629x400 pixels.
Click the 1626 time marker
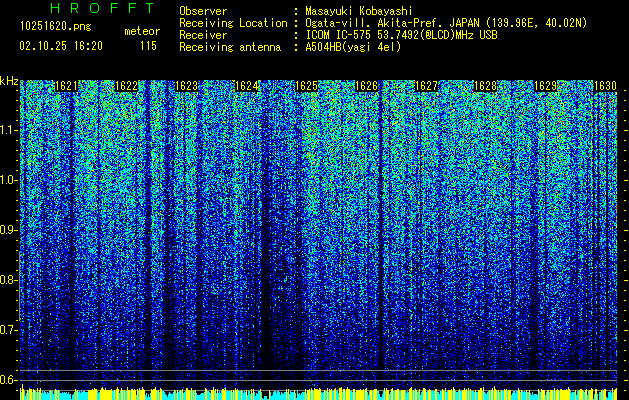pos(366,86)
